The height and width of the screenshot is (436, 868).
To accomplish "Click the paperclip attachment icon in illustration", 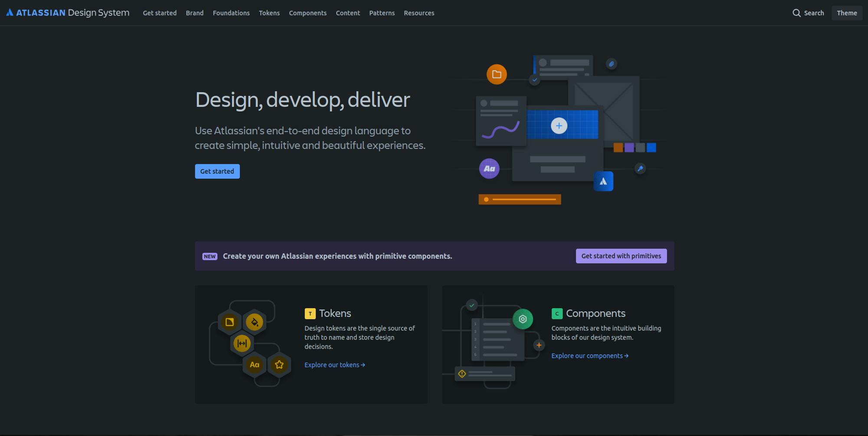I will coord(611,64).
